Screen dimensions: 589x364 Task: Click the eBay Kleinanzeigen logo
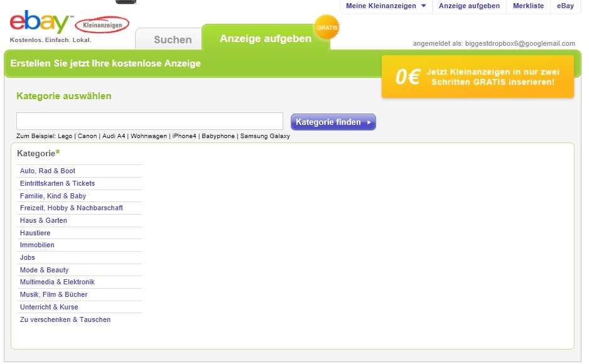pos(69,24)
